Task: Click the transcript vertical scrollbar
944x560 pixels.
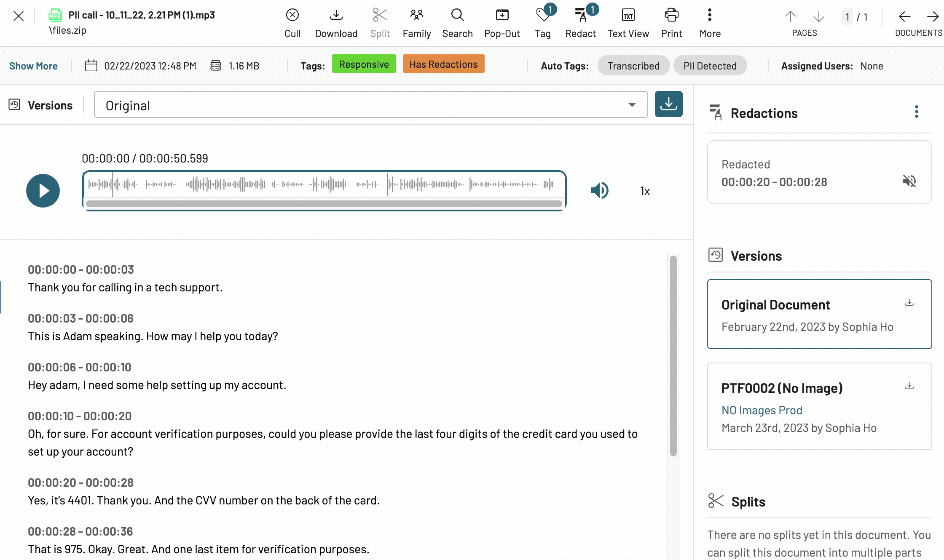Action: pos(673,356)
